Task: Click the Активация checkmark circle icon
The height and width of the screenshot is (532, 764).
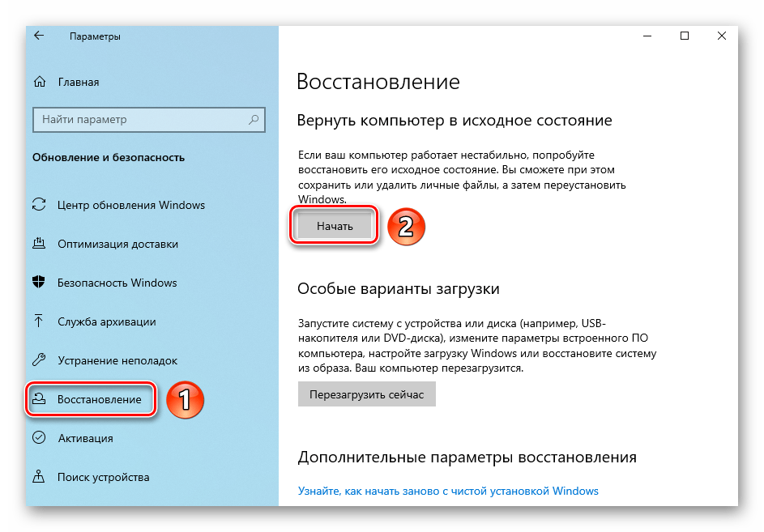Action: pyautogui.click(x=39, y=438)
